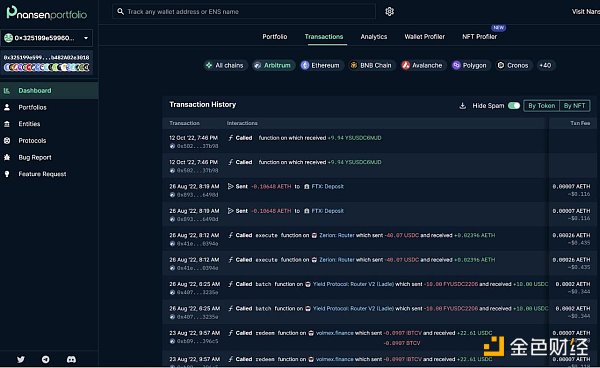
Task: Click the download transaction history icon
Action: pyautogui.click(x=462, y=106)
